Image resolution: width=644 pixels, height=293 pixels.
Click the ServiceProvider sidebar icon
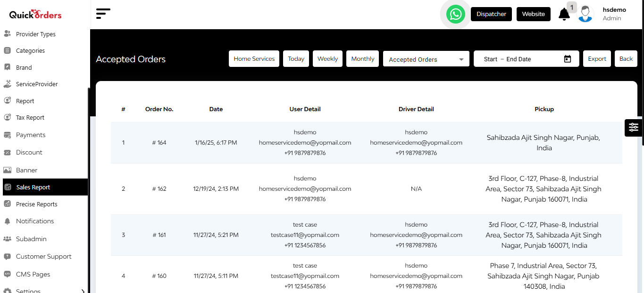click(7, 84)
